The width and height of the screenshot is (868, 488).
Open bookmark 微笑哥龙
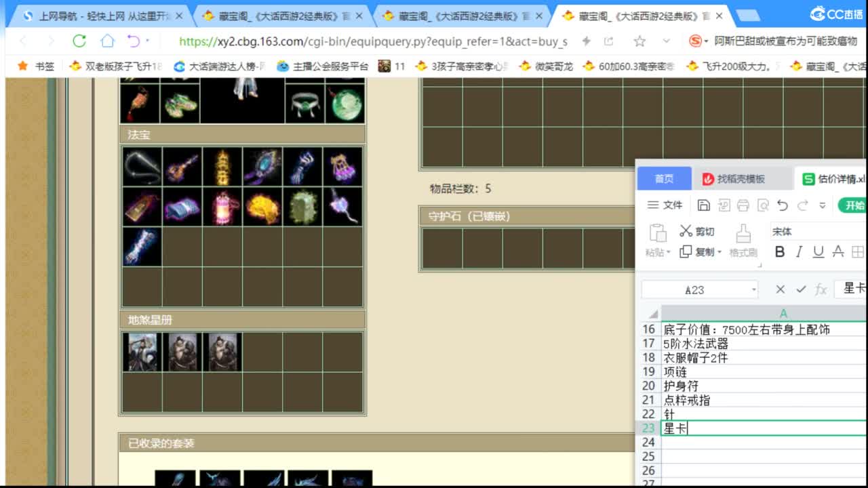[x=546, y=66]
